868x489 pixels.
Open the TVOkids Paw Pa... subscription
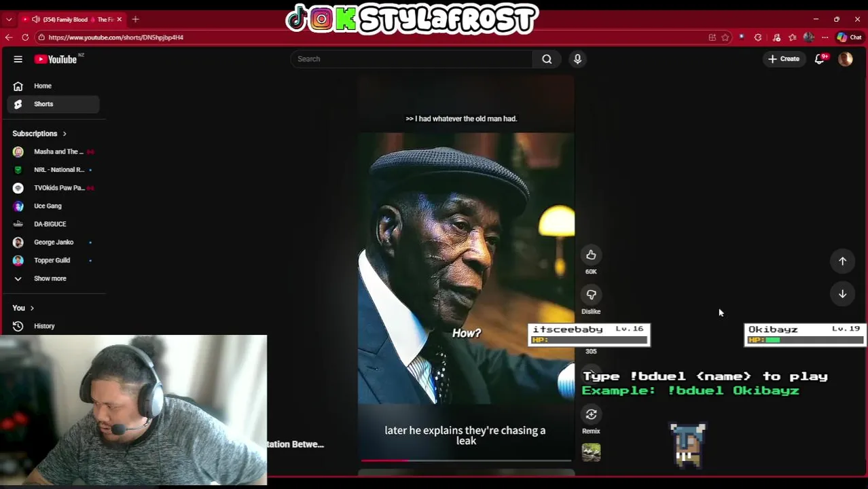point(54,188)
